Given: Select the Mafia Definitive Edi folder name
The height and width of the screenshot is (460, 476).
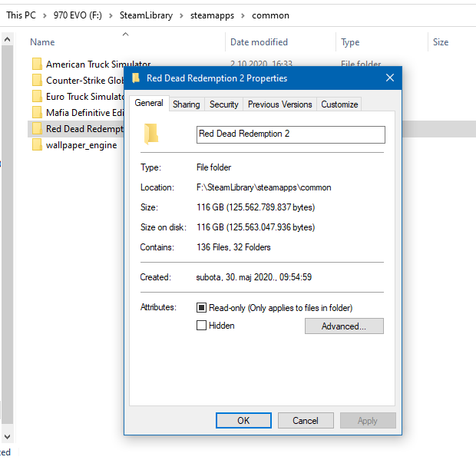Looking at the screenshot, I should (x=84, y=112).
